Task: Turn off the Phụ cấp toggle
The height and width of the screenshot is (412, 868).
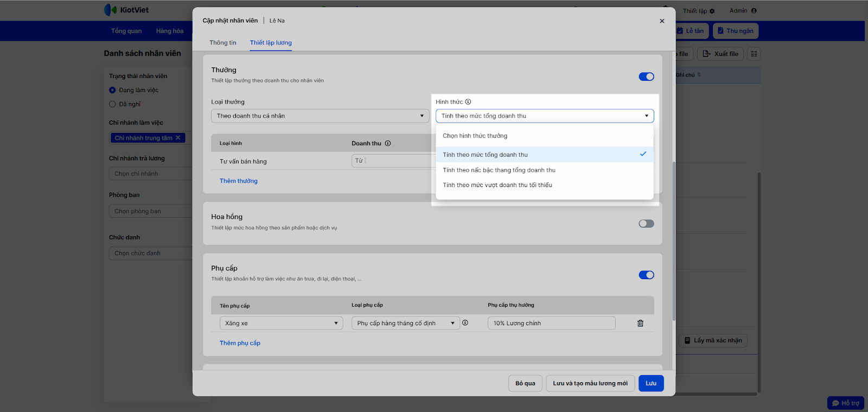Action: 646,275
